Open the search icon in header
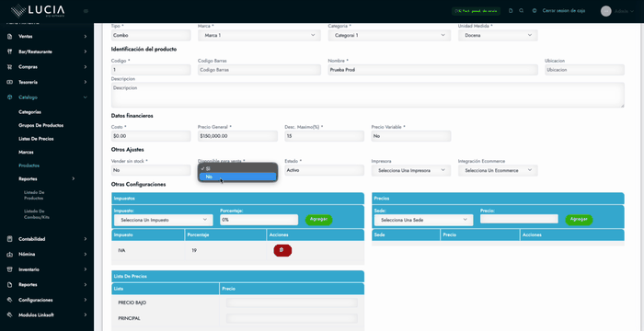 522,11
